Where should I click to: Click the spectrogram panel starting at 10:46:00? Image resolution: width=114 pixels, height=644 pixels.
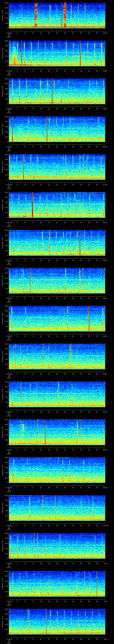coord(57,16)
